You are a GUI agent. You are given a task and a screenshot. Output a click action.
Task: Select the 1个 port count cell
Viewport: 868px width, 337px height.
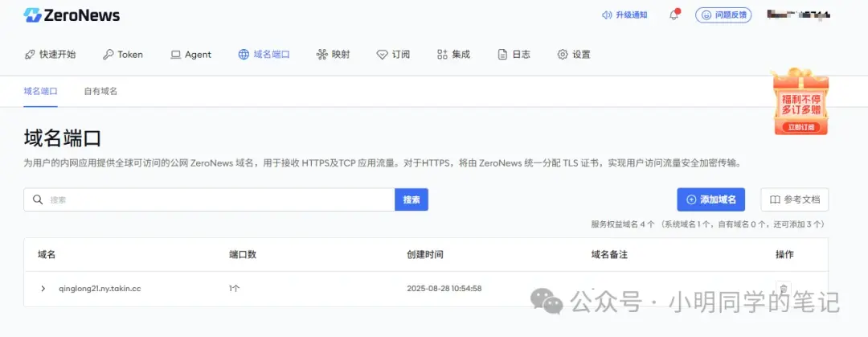click(x=234, y=289)
